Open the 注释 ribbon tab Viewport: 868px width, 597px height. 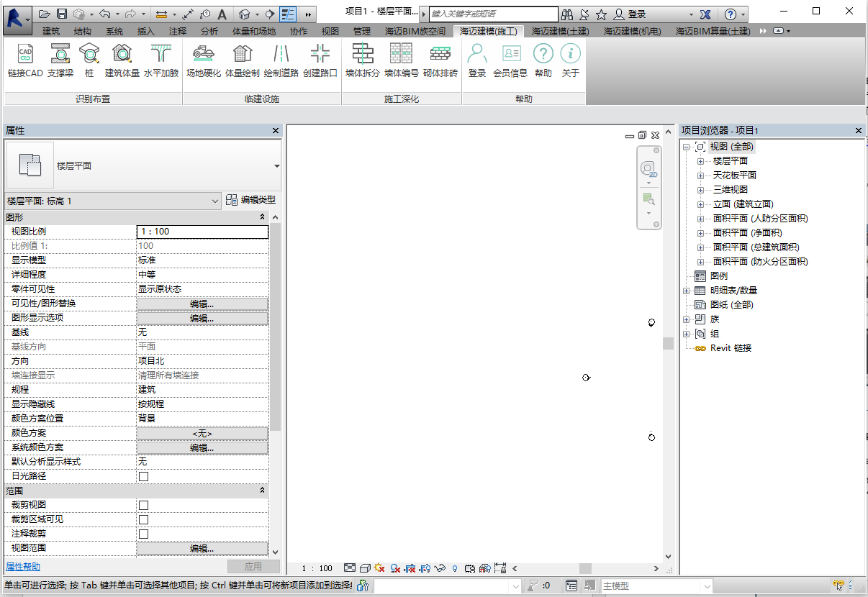pyautogui.click(x=178, y=31)
